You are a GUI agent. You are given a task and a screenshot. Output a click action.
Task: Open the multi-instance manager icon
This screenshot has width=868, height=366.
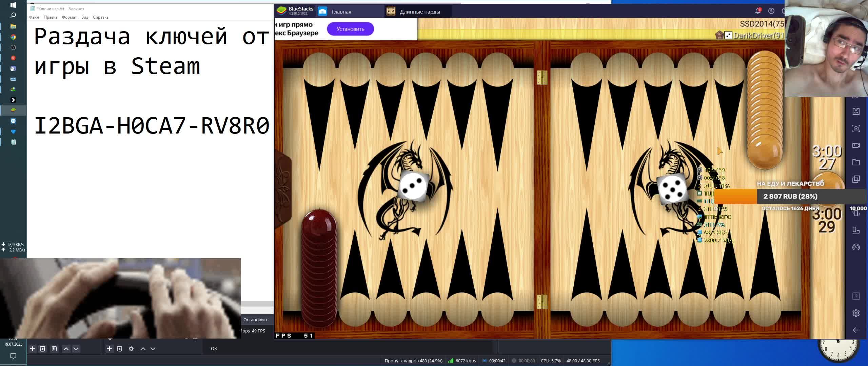point(856,179)
